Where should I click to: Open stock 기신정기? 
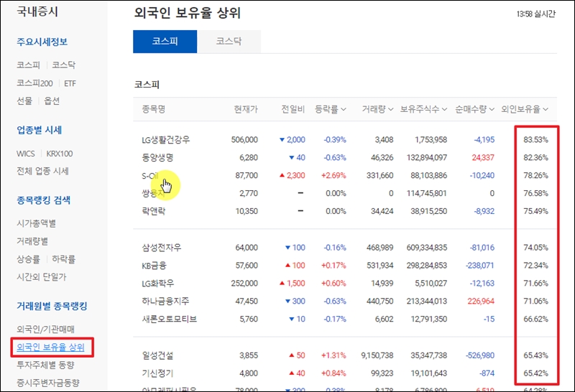[157, 373]
